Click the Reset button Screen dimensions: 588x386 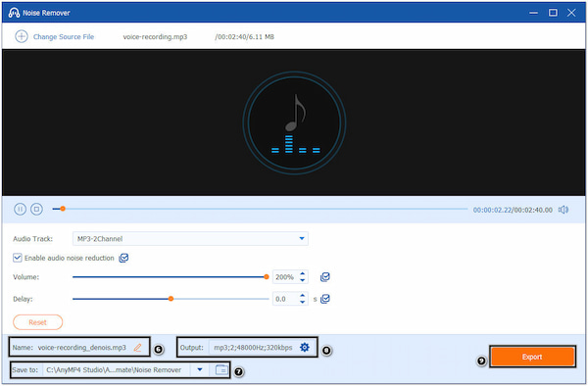point(38,322)
